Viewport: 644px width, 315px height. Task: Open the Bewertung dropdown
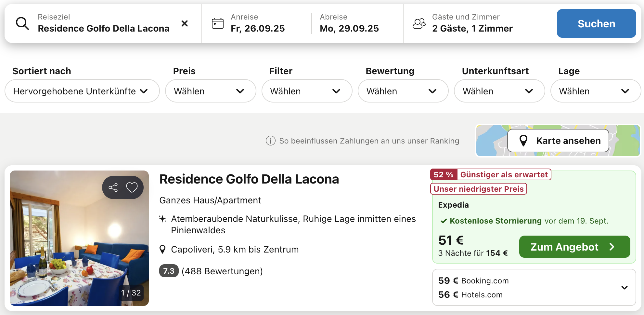click(403, 91)
